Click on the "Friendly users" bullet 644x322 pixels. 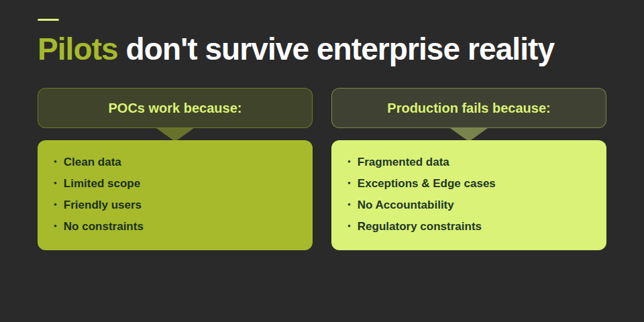coord(103,205)
